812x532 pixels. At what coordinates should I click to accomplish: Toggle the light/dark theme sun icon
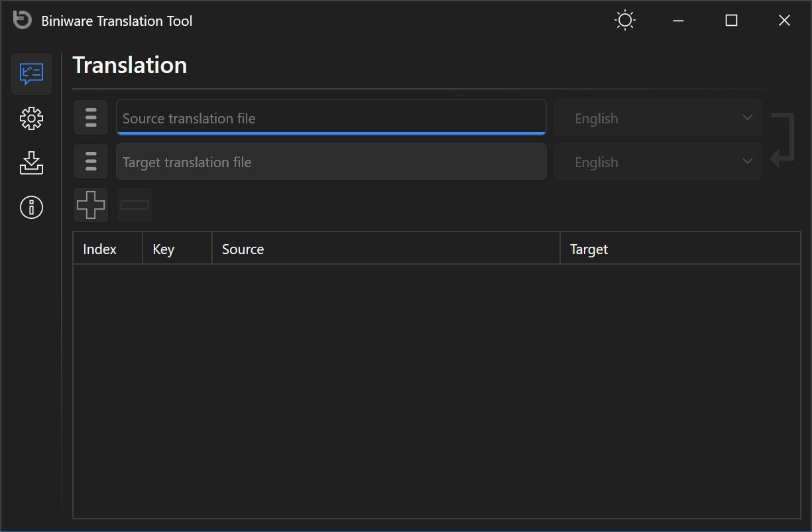[624, 21]
